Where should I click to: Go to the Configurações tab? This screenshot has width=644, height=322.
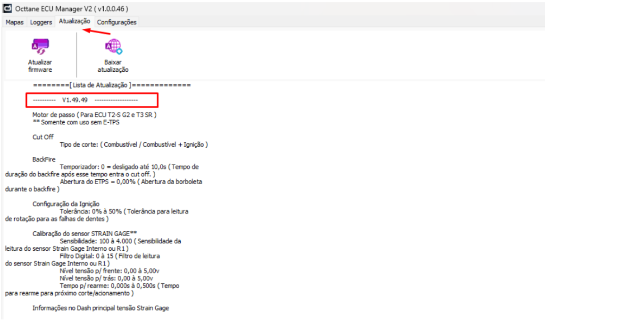tap(117, 22)
